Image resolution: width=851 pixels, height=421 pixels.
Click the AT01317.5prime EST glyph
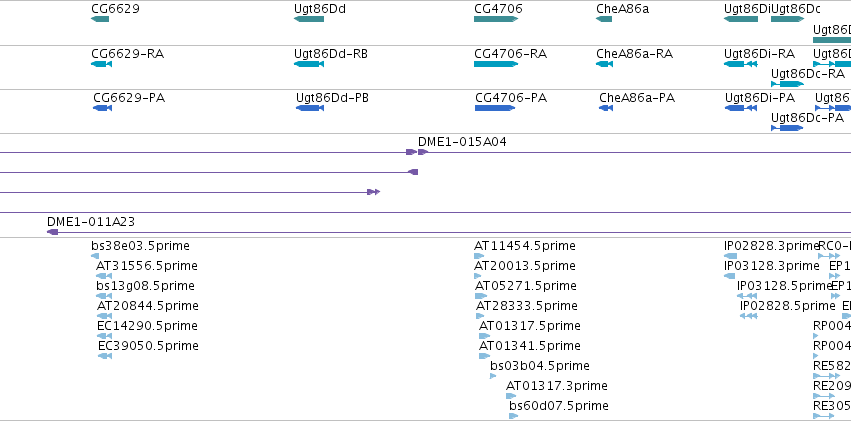coord(484,336)
